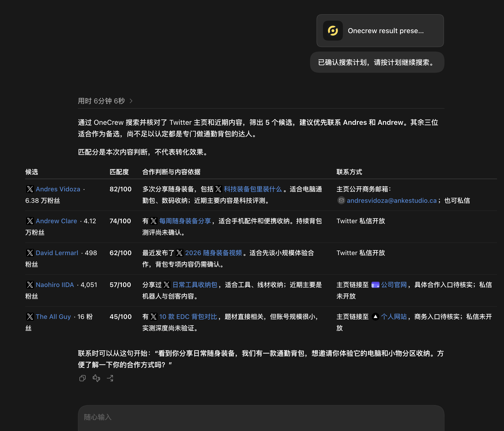
Task: Open the 2026 随身装备视频 link
Action: pos(214,253)
